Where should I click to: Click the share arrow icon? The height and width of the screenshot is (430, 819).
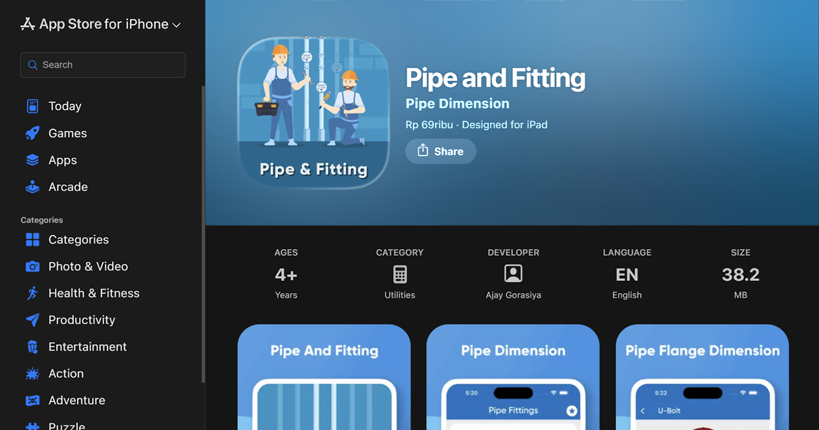click(423, 150)
